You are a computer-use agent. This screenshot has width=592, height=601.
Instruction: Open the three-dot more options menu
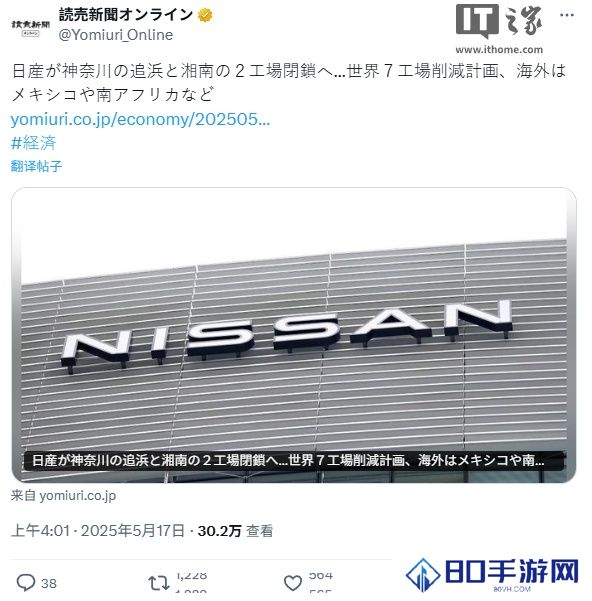567,15
